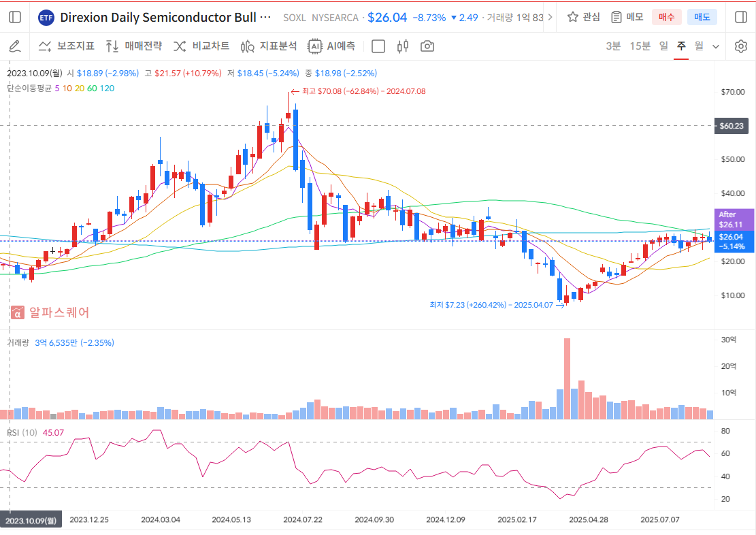Click the RSI (10) indicator label
The height and width of the screenshot is (535, 756).
point(22,433)
